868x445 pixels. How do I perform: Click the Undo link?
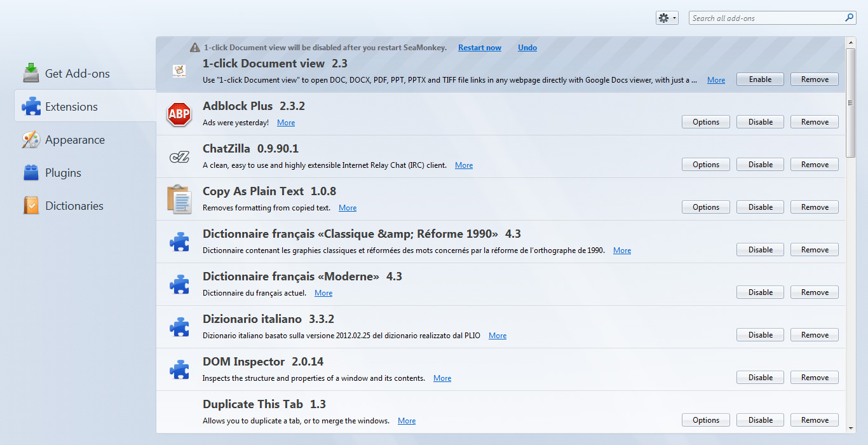[527, 48]
